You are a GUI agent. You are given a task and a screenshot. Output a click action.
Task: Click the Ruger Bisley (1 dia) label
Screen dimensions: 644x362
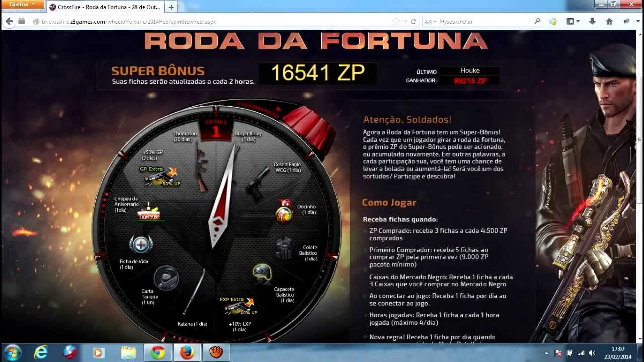click(248, 136)
